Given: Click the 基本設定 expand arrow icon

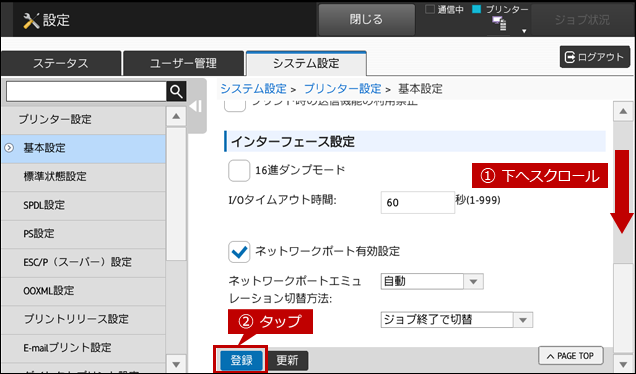Looking at the screenshot, I should [x=9, y=148].
